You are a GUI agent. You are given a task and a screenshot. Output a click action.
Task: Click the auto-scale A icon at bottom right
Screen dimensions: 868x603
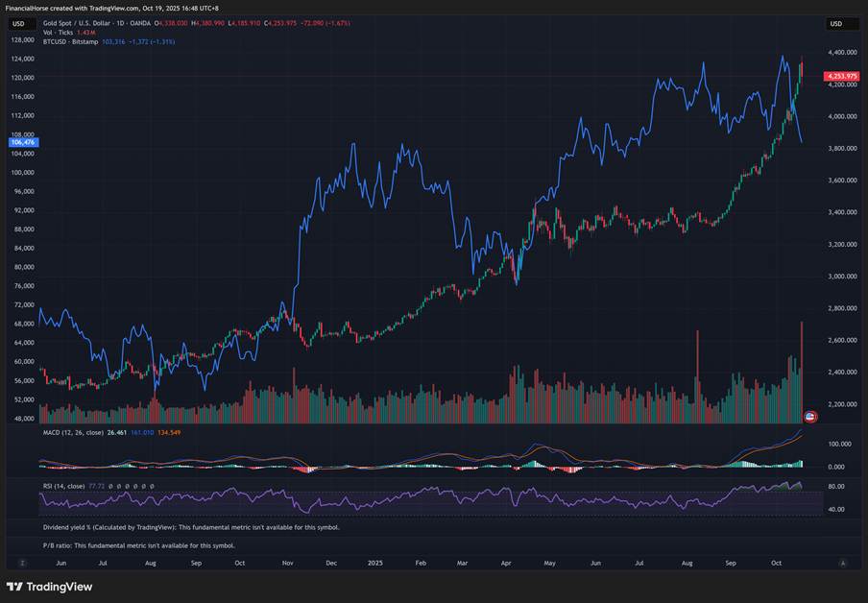[842, 563]
